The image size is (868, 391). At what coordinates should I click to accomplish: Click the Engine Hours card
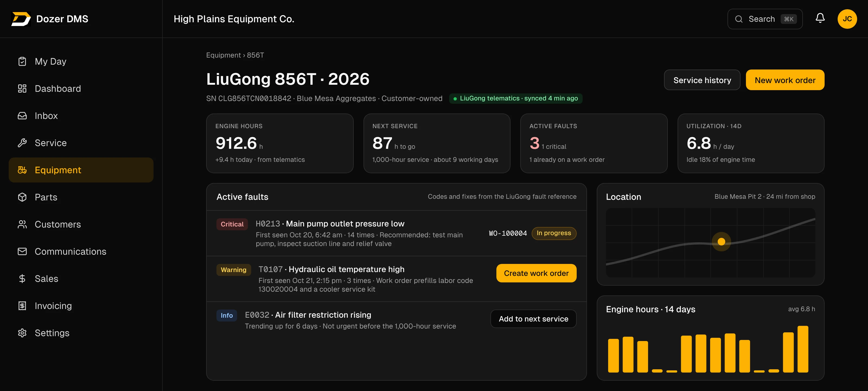coord(280,143)
